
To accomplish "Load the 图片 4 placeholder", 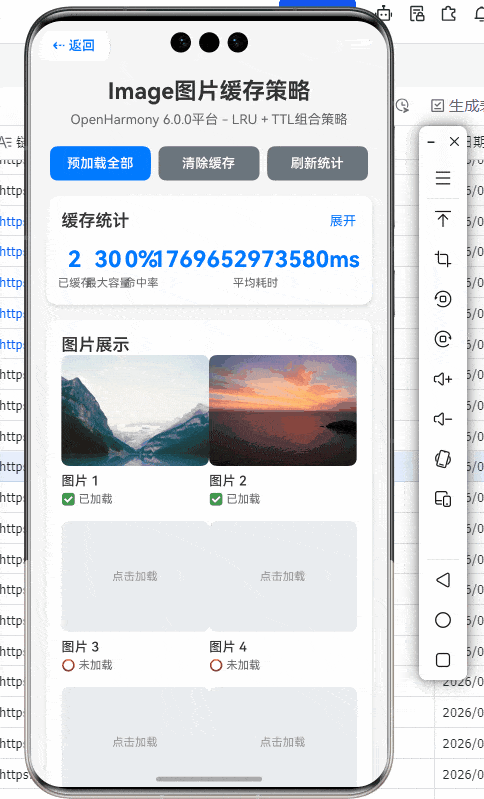I will pos(283,576).
